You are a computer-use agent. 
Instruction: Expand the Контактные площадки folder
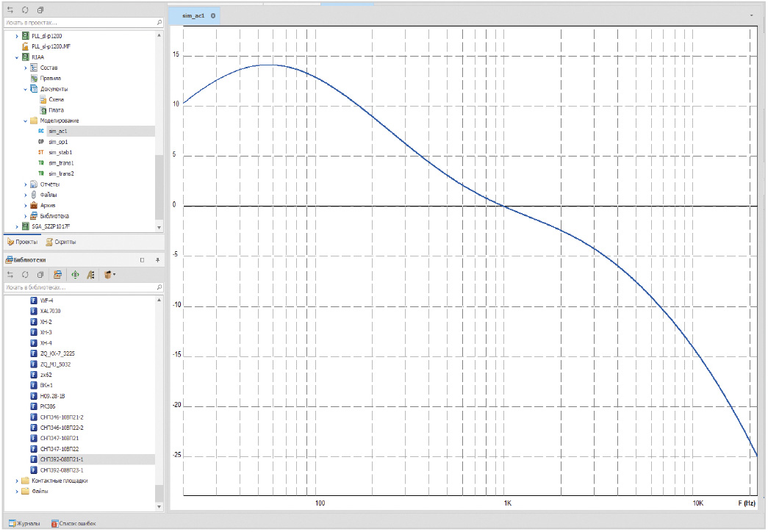[17, 481]
